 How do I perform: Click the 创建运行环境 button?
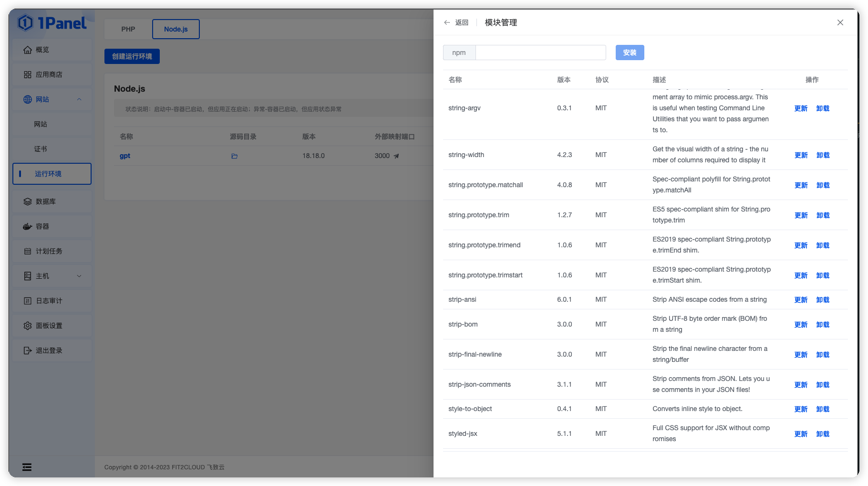click(x=132, y=56)
